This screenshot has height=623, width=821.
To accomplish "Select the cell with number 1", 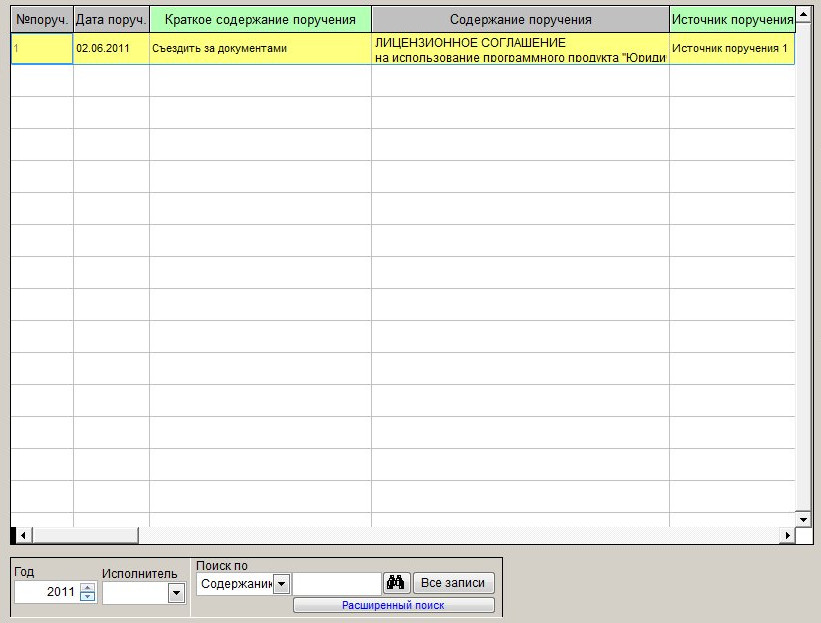I will [42, 49].
